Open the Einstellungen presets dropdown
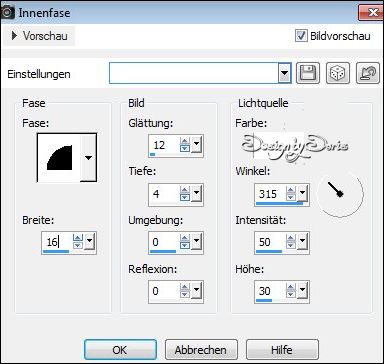The height and width of the screenshot is (364, 384). point(284,73)
